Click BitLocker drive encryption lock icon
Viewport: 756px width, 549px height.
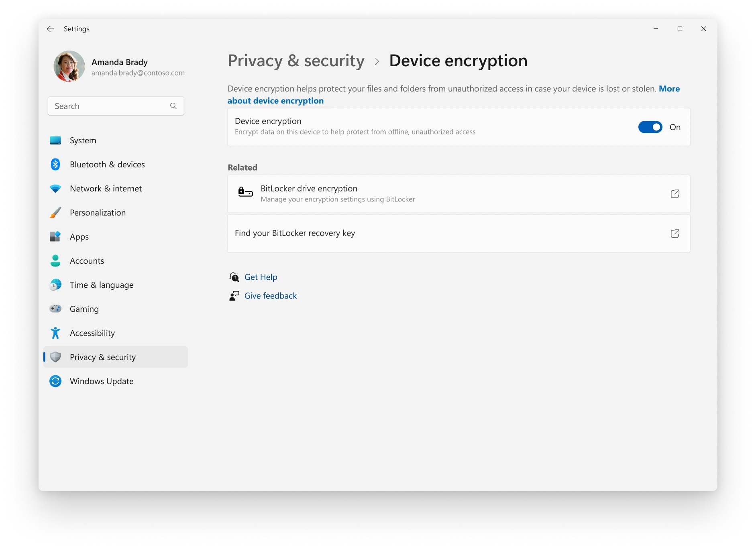[245, 192]
